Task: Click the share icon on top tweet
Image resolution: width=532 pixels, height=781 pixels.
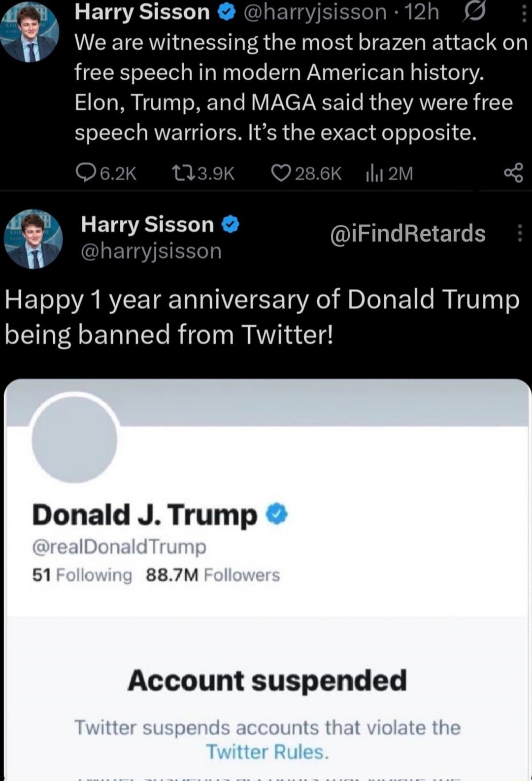Action: click(x=513, y=173)
